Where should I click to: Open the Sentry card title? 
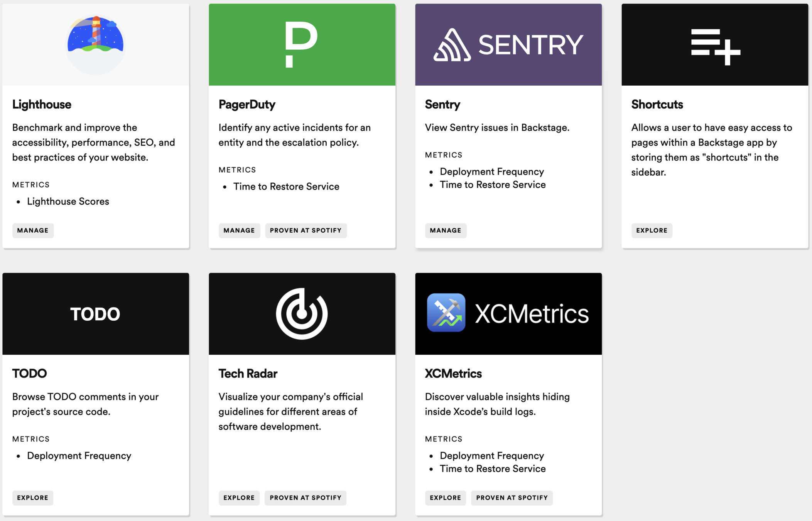tap(442, 105)
